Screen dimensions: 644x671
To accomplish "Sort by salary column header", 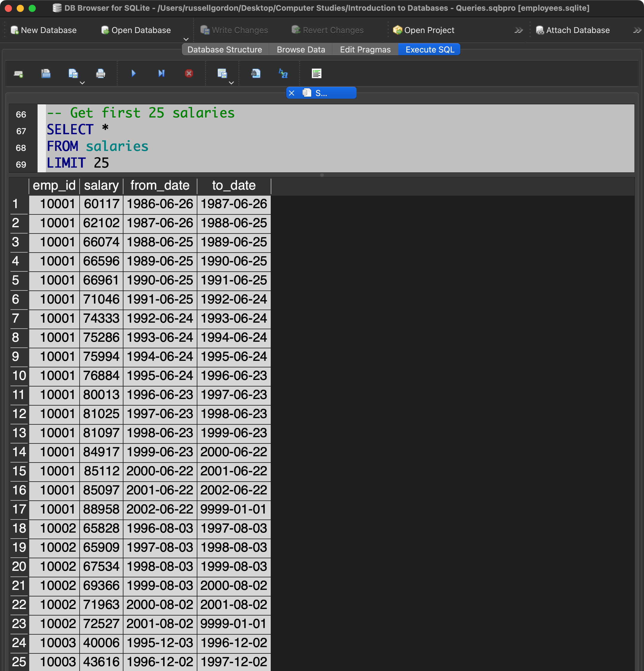I will [x=101, y=185].
